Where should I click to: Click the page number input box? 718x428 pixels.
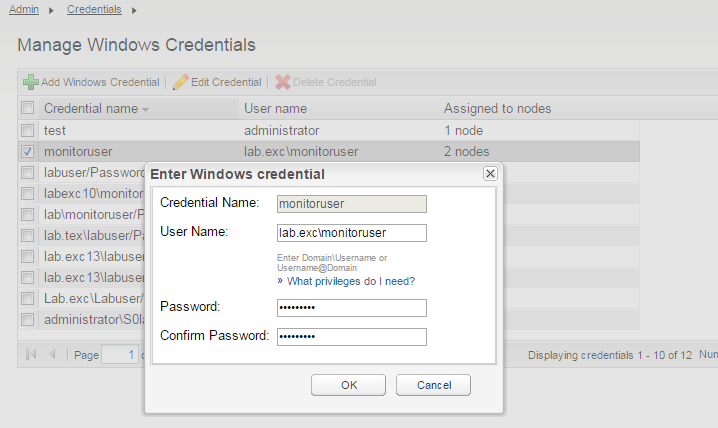tap(120, 354)
